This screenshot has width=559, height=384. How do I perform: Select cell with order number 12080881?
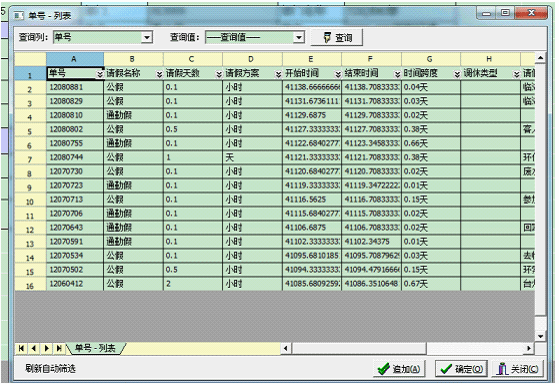click(75, 87)
